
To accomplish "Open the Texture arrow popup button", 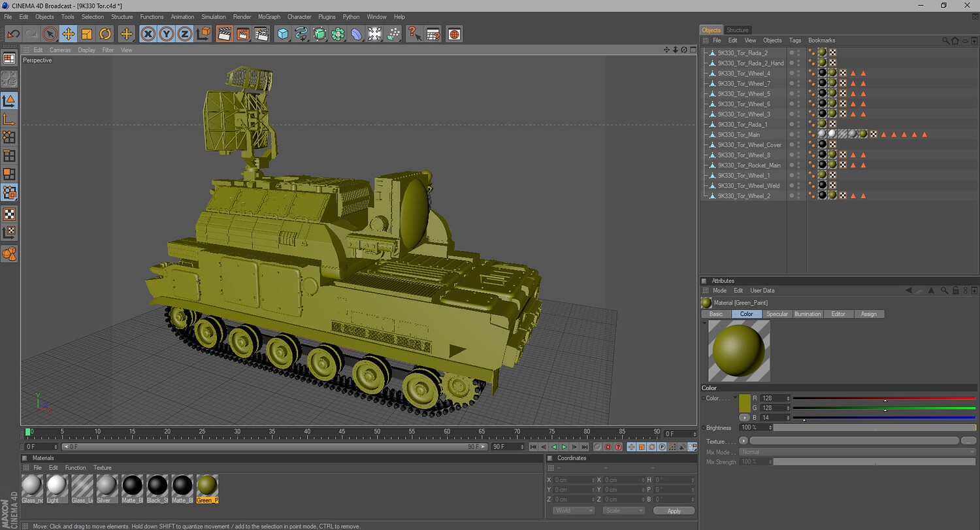I will [743, 441].
